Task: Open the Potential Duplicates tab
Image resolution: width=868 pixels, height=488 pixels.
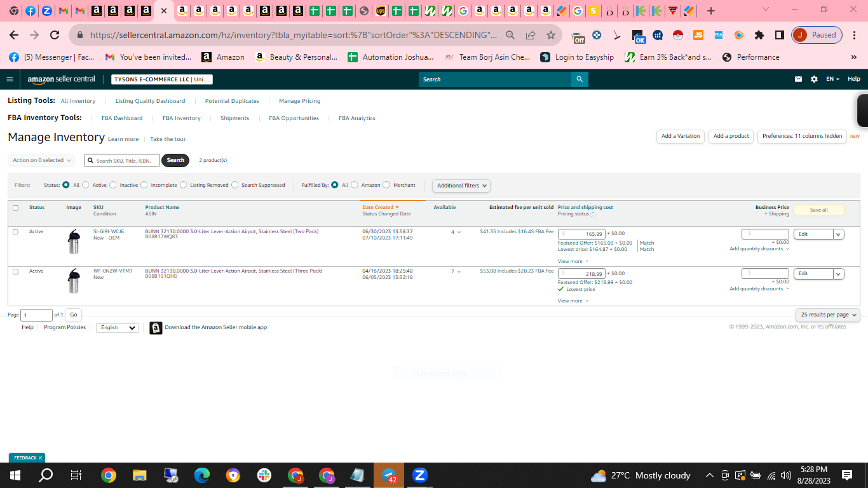Action: pos(232,101)
